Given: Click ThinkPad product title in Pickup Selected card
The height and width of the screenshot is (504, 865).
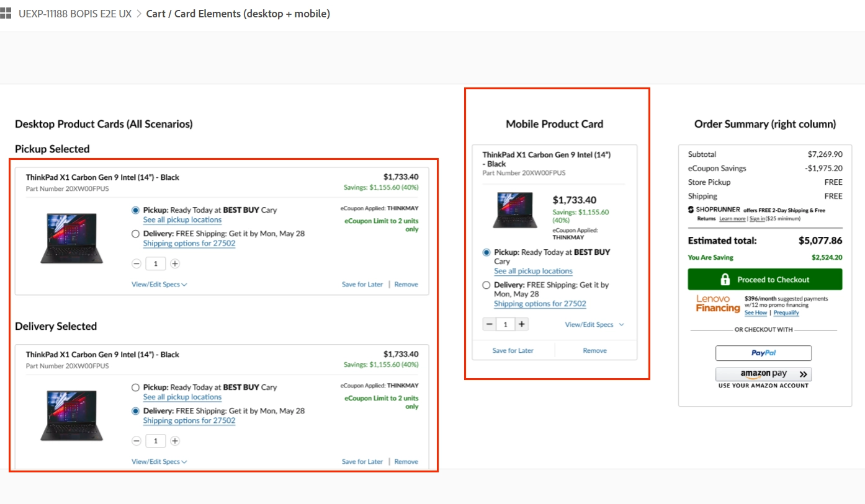Looking at the screenshot, I should click(x=102, y=177).
